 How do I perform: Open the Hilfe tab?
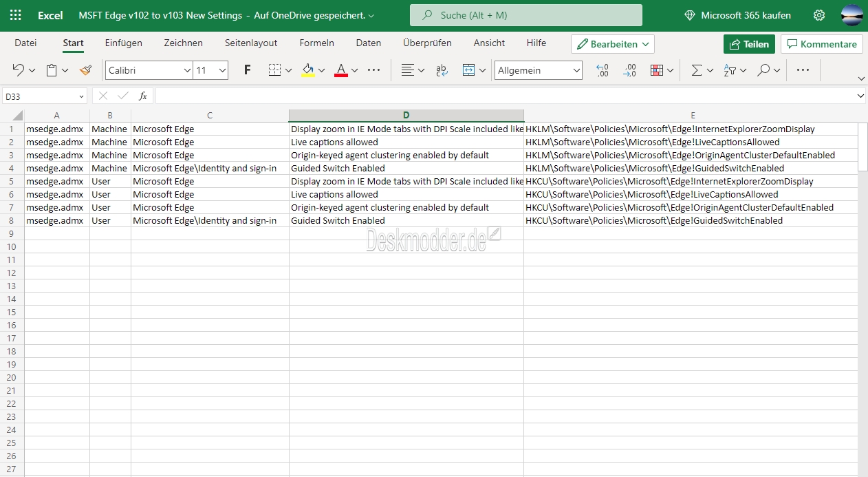point(536,43)
